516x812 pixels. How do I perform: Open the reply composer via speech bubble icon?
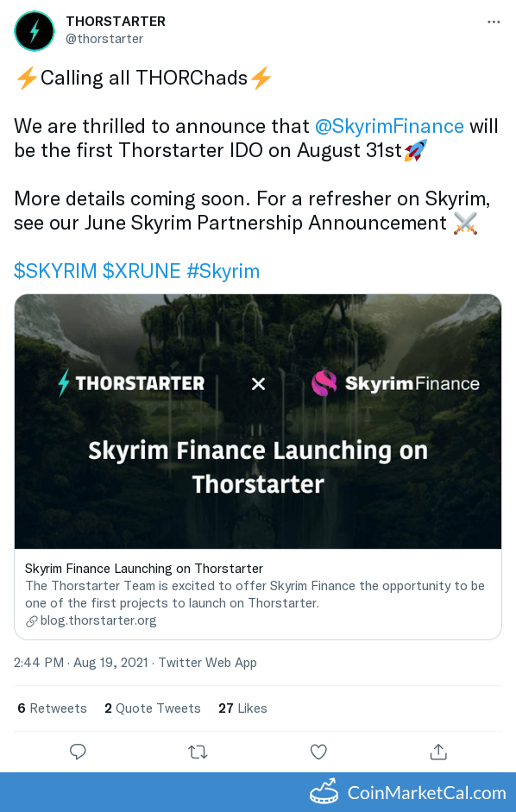(78, 752)
